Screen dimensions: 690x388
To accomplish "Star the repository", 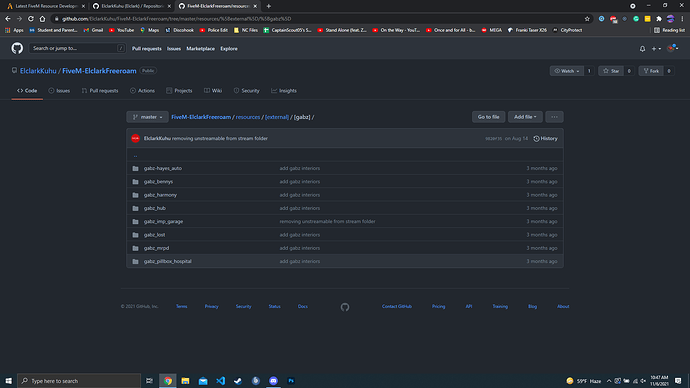I will click(611, 71).
